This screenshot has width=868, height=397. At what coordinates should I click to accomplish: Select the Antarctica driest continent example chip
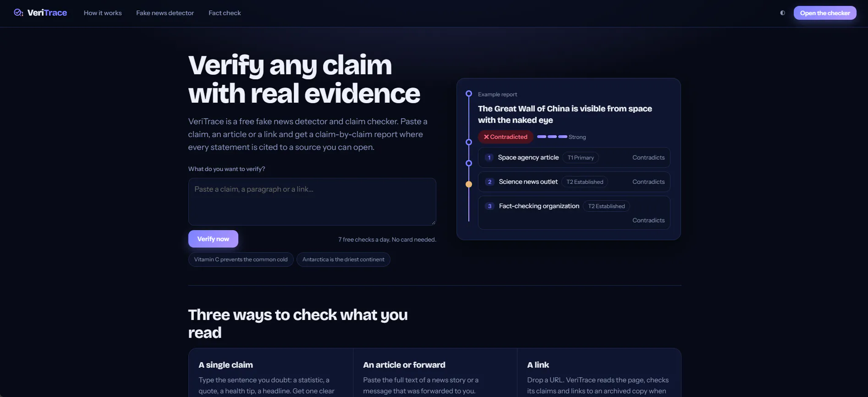coord(343,259)
